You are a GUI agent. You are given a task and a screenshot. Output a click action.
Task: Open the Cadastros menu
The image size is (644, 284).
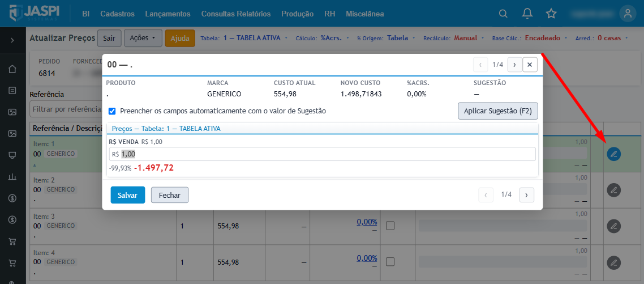118,14
